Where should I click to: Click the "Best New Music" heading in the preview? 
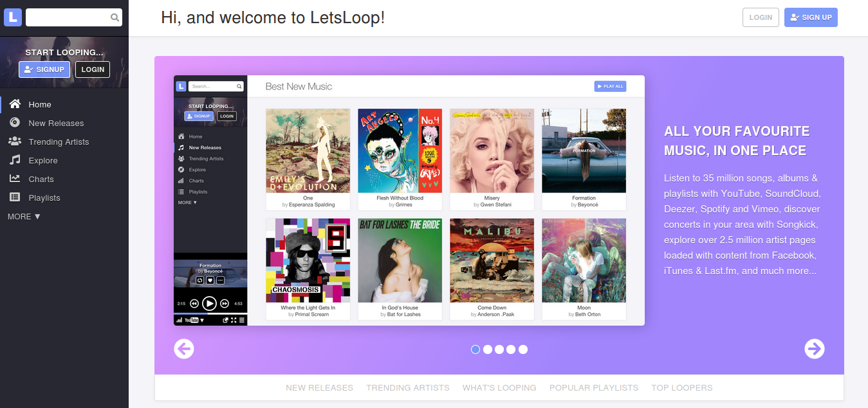[x=299, y=86]
